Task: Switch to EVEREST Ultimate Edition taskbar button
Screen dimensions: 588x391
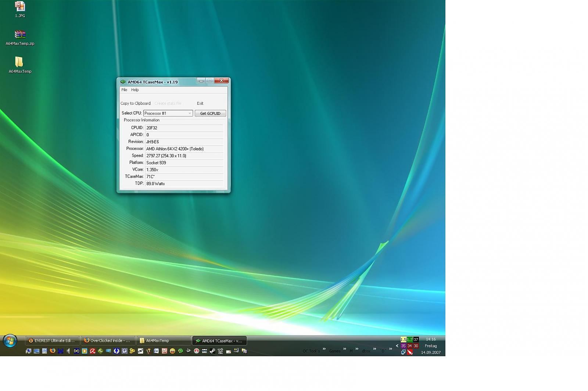Action: tap(52, 341)
